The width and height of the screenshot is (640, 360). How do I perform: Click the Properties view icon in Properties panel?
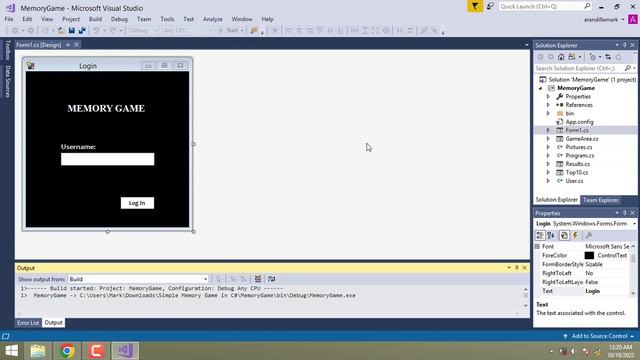point(564,235)
